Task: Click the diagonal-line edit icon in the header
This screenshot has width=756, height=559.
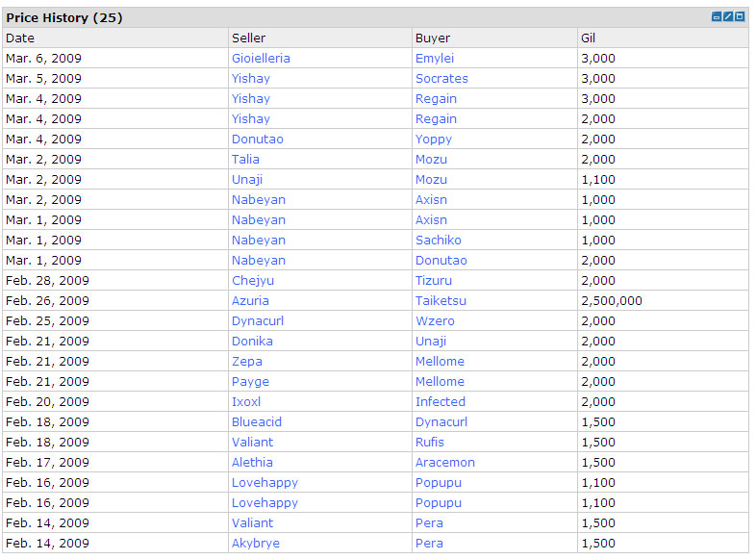Action: [728, 17]
